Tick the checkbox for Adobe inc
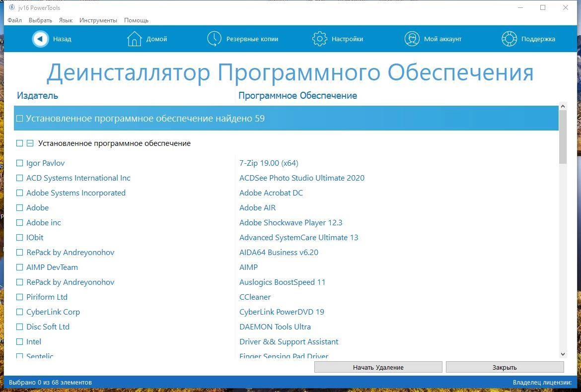The width and height of the screenshot is (581, 392). coord(20,222)
